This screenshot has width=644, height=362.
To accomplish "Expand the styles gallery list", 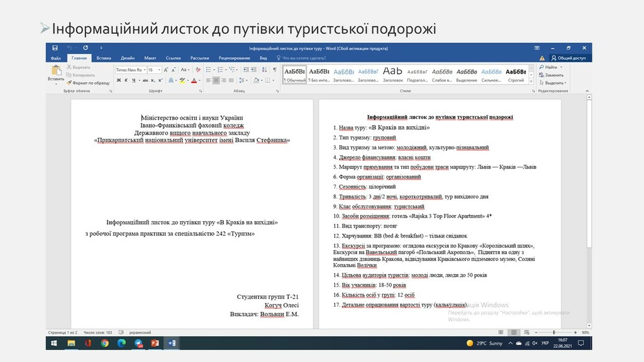I will pyautogui.click(x=531, y=81).
